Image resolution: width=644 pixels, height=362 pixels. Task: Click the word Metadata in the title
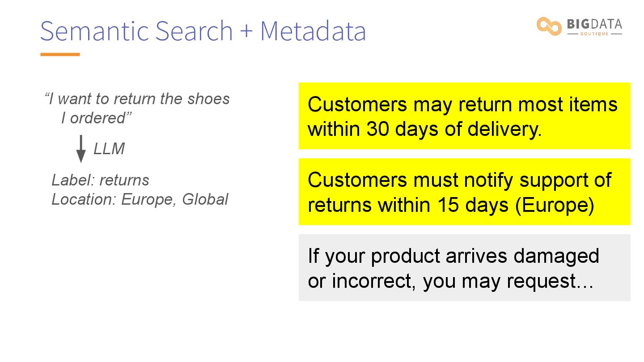pos(313,31)
